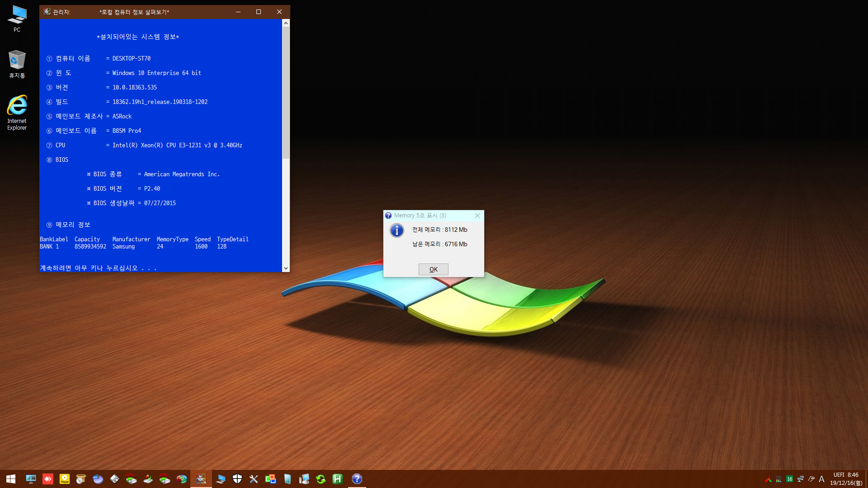Click the console scrollbar down arrow
Image resolution: width=868 pixels, height=488 pixels.
[286, 268]
